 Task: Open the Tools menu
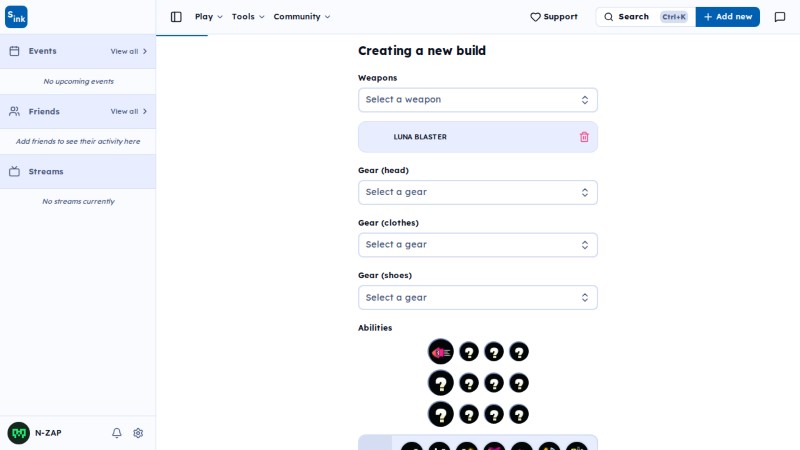248,17
